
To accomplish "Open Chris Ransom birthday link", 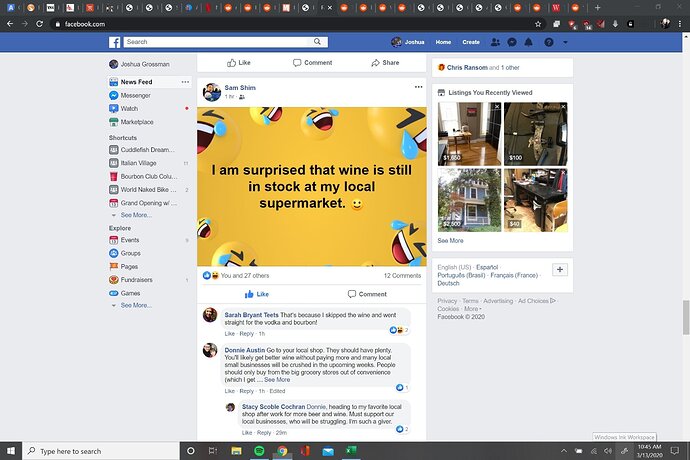I will click(467, 68).
